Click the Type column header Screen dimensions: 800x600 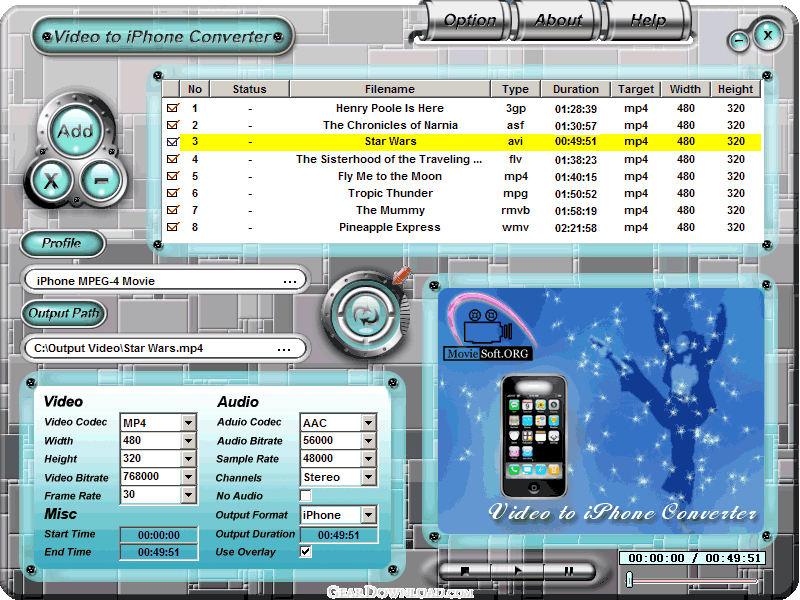[515, 89]
